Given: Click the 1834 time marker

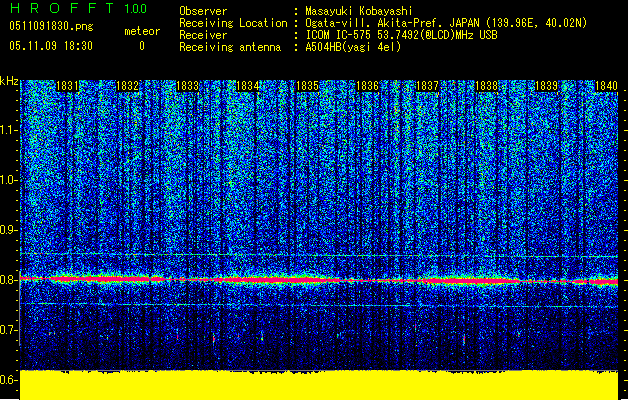Looking at the screenshot, I should [x=248, y=86].
